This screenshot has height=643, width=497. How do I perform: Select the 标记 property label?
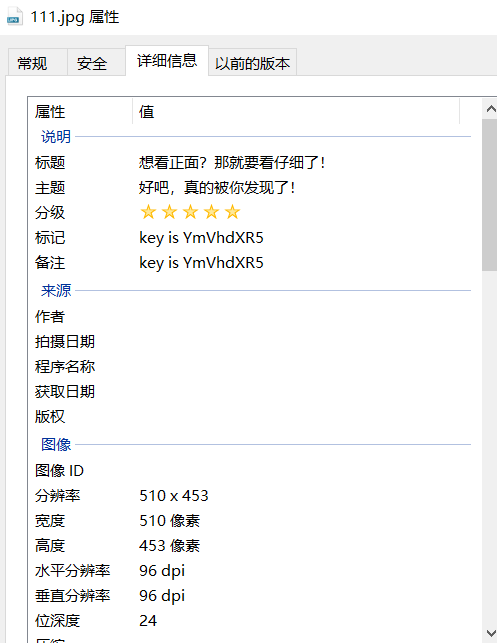[50, 238]
